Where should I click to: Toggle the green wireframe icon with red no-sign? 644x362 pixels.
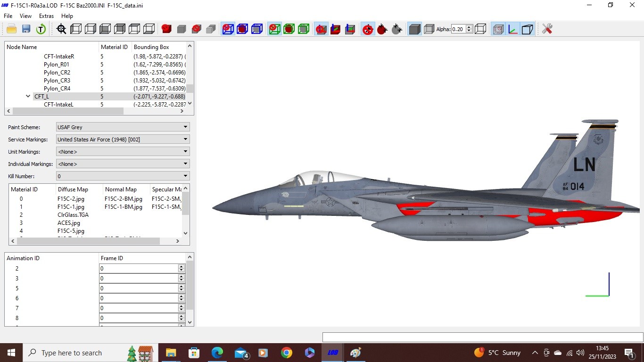(x=274, y=29)
